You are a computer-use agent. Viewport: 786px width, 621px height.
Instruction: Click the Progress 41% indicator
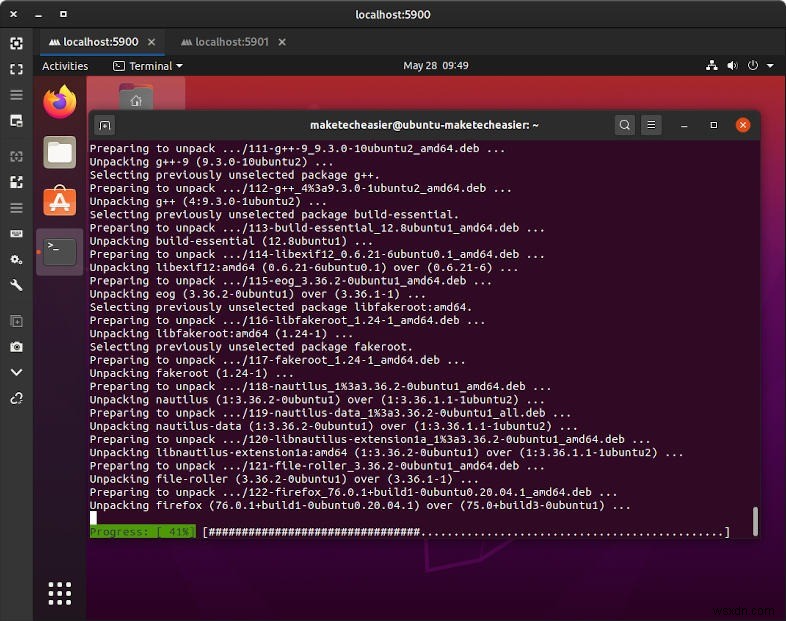(x=143, y=532)
